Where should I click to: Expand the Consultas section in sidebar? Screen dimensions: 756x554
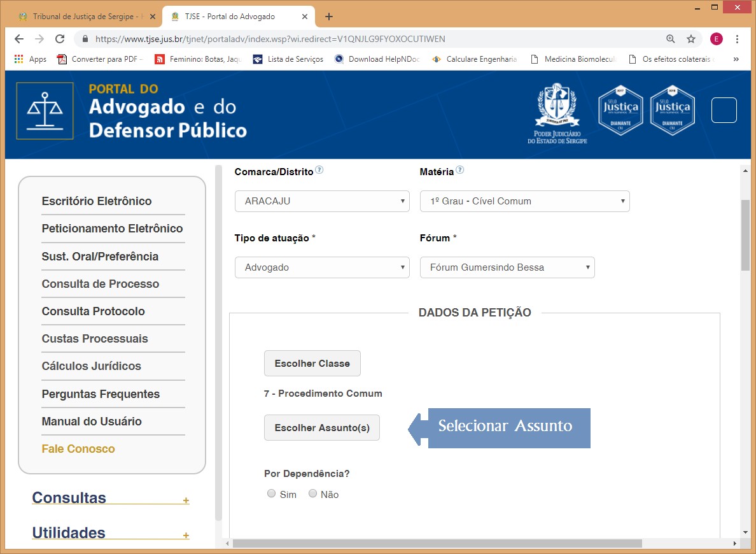(186, 501)
